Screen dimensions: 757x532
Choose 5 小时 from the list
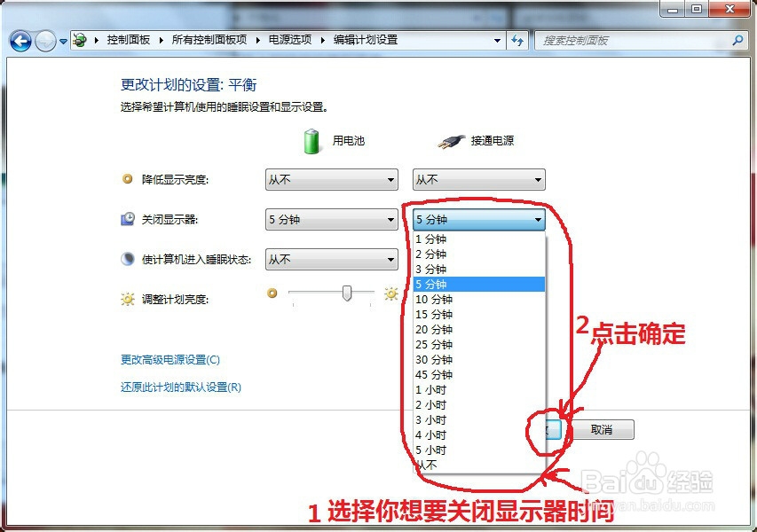(479, 450)
